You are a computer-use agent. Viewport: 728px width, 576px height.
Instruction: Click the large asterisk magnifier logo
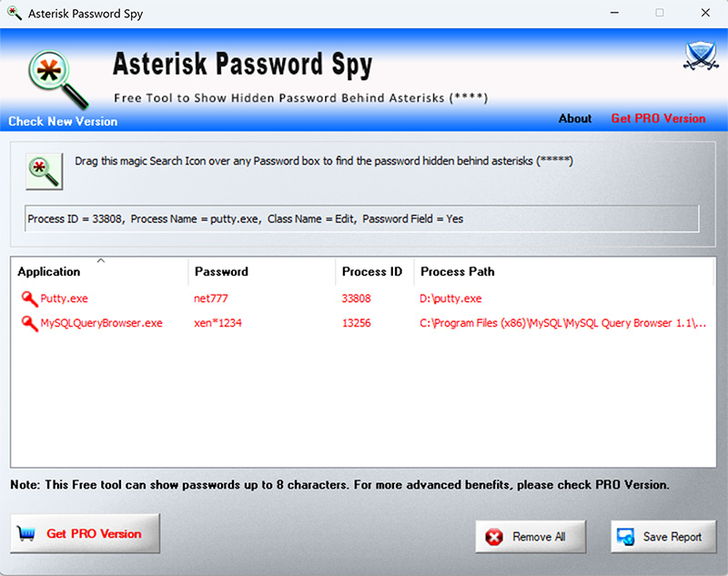point(58,79)
